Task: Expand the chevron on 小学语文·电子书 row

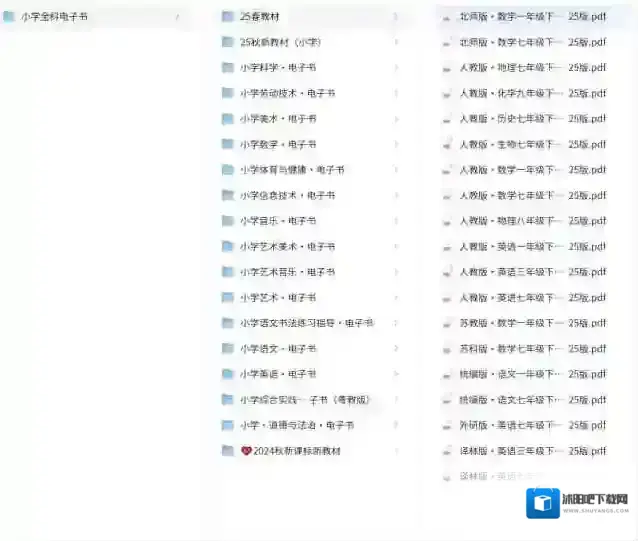Action: coord(396,349)
